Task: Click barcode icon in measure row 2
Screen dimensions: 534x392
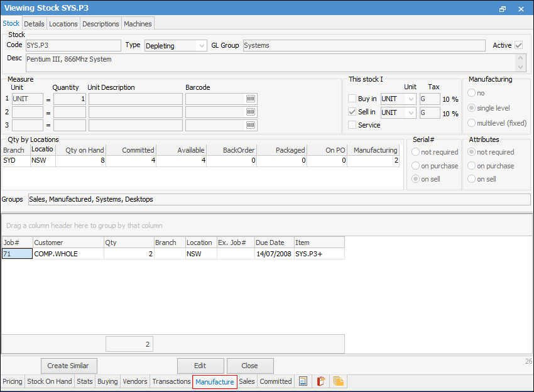Action: (250, 112)
